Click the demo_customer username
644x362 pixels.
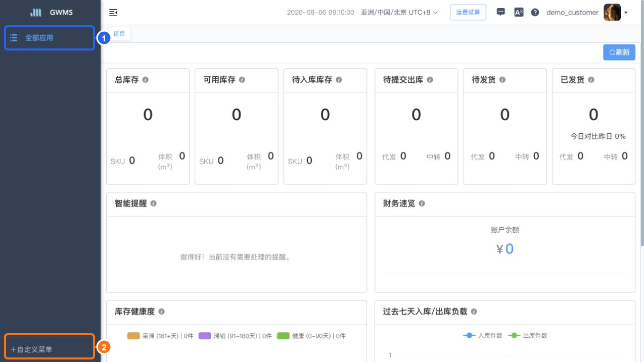[x=572, y=13]
